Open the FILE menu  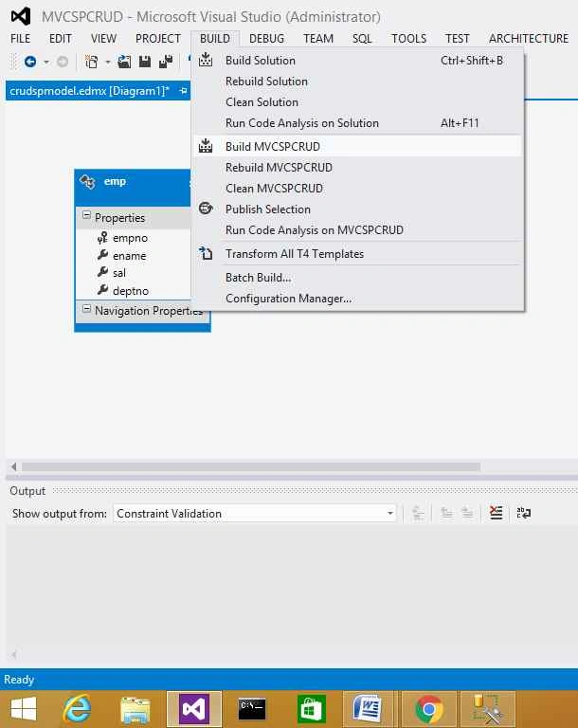pyautogui.click(x=21, y=39)
